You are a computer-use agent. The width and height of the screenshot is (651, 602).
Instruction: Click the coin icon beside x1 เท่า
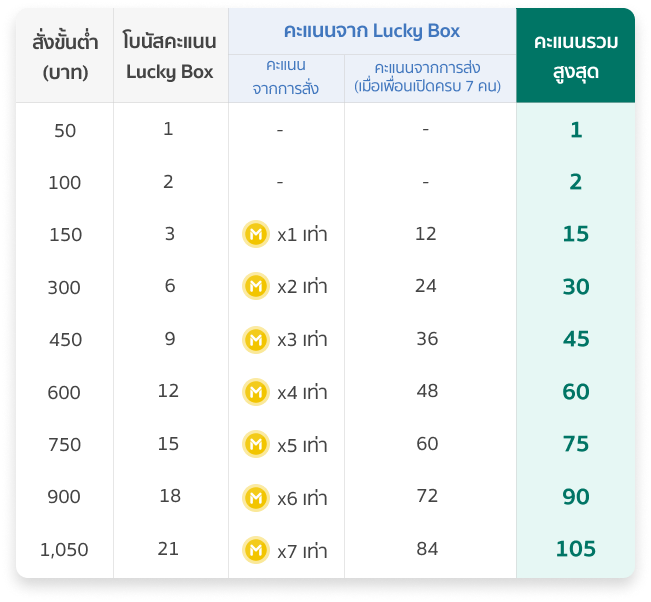[256, 235]
